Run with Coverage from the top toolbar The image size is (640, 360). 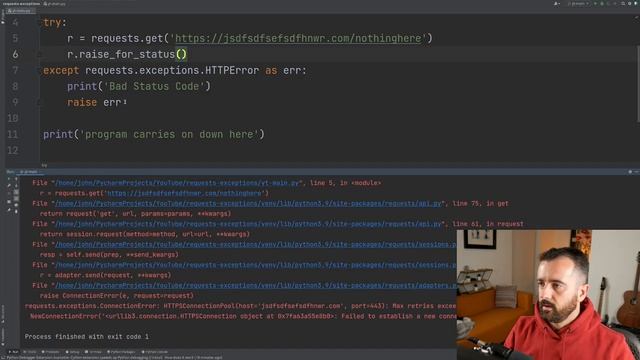point(608,4)
